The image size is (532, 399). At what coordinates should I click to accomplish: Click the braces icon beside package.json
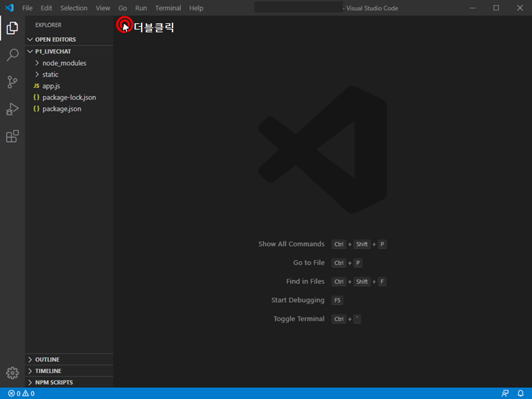[36, 109]
